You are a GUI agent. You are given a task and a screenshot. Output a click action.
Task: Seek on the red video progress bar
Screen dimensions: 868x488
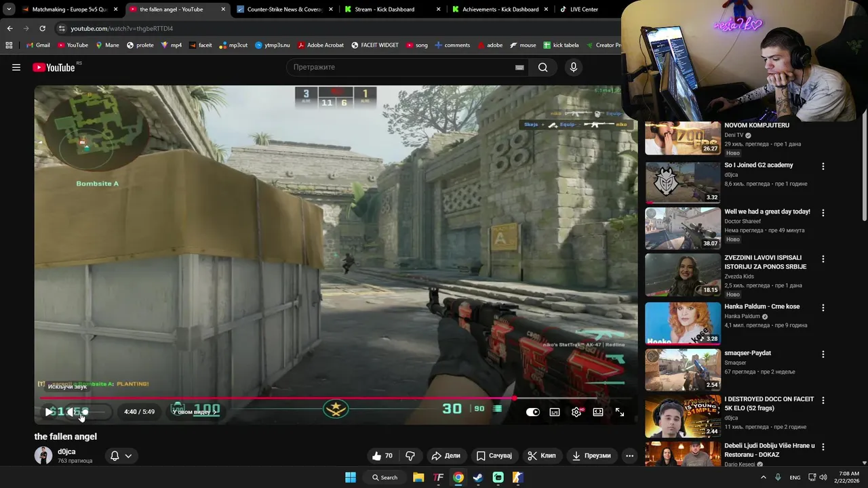point(336,399)
